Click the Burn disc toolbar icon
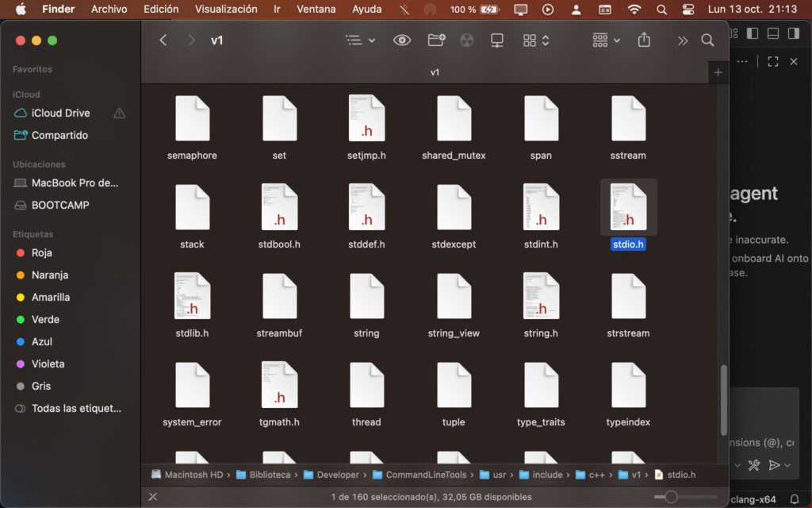Image resolution: width=812 pixels, height=508 pixels. coord(467,40)
